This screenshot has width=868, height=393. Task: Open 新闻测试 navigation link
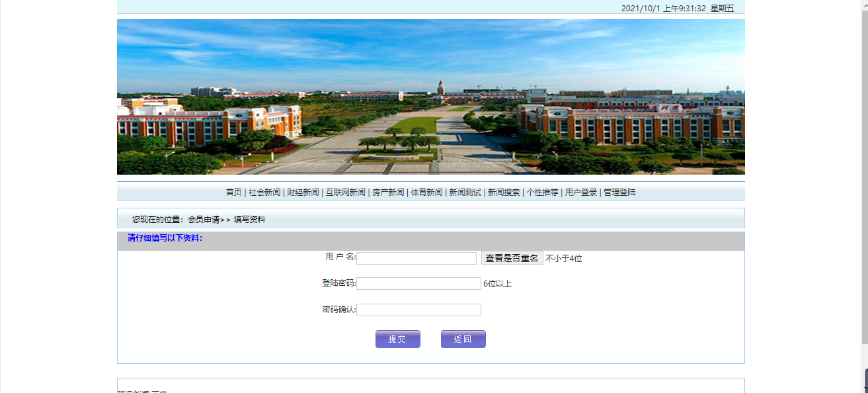(x=465, y=193)
